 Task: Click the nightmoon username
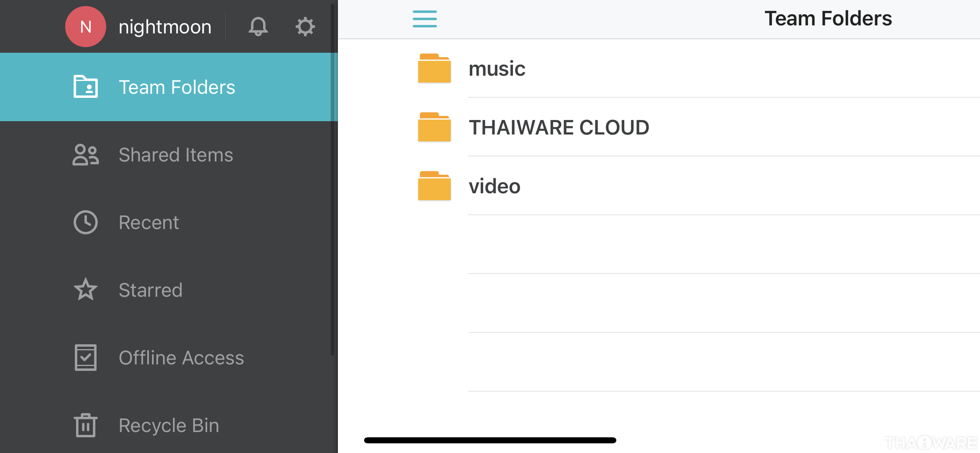click(165, 27)
